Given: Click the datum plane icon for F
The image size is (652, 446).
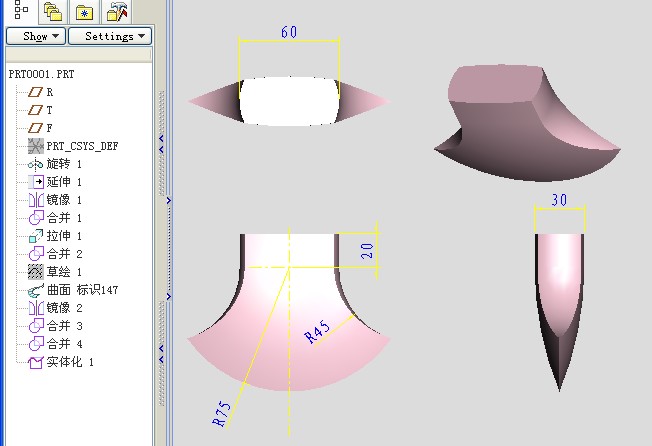Looking at the screenshot, I should pyautogui.click(x=35, y=128).
